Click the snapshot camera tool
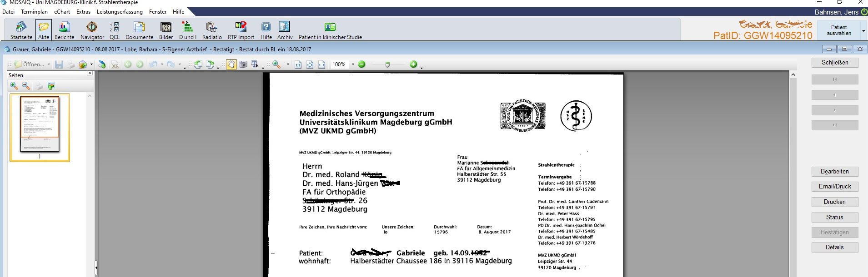 pyautogui.click(x=243, y=64)
